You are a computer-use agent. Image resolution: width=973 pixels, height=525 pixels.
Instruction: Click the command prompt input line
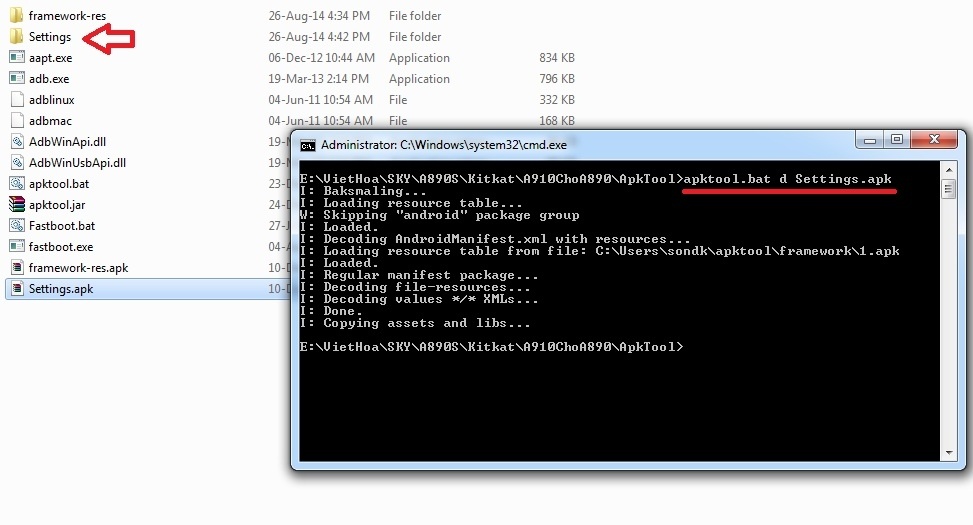[491, 347]
